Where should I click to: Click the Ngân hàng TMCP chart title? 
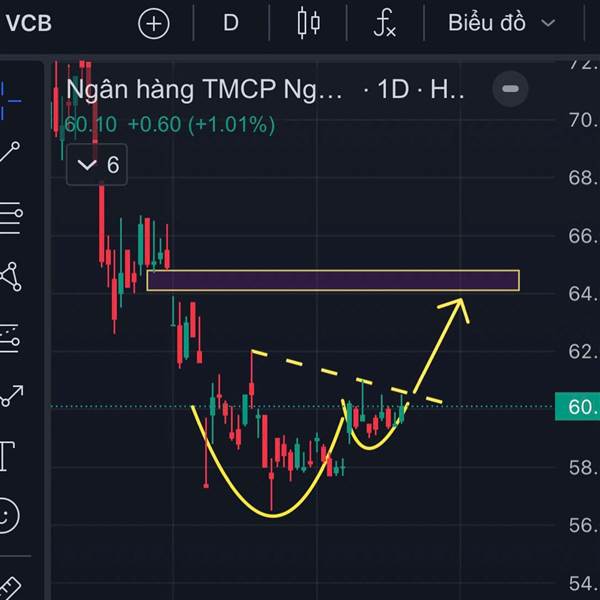pyautogui.click(x=204, y=90)
